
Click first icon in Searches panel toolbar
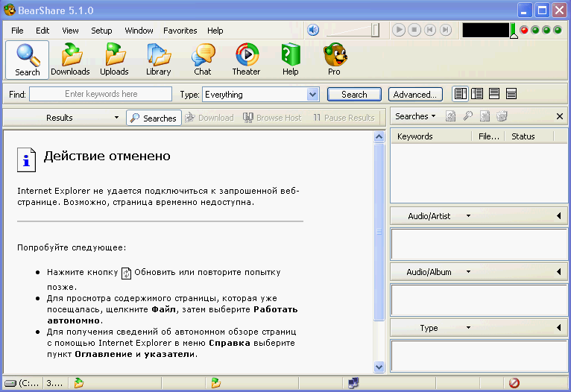click(450, 116)
